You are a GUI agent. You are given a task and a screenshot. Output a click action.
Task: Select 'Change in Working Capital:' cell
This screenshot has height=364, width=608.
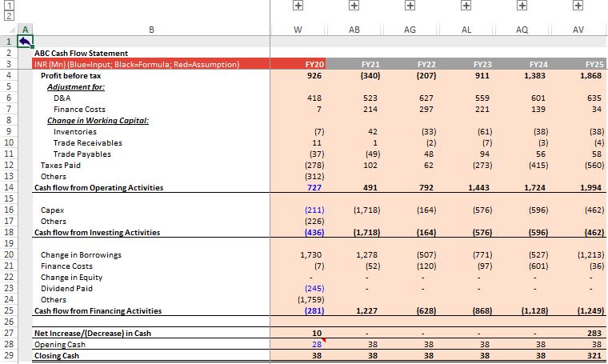click(x=151, y=121)
